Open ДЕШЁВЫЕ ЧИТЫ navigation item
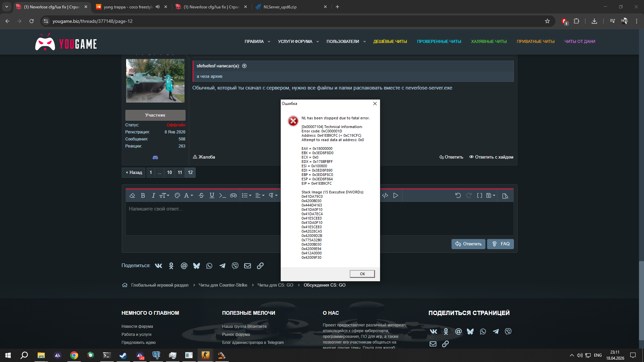644x362 pixels. pos(390,42)
